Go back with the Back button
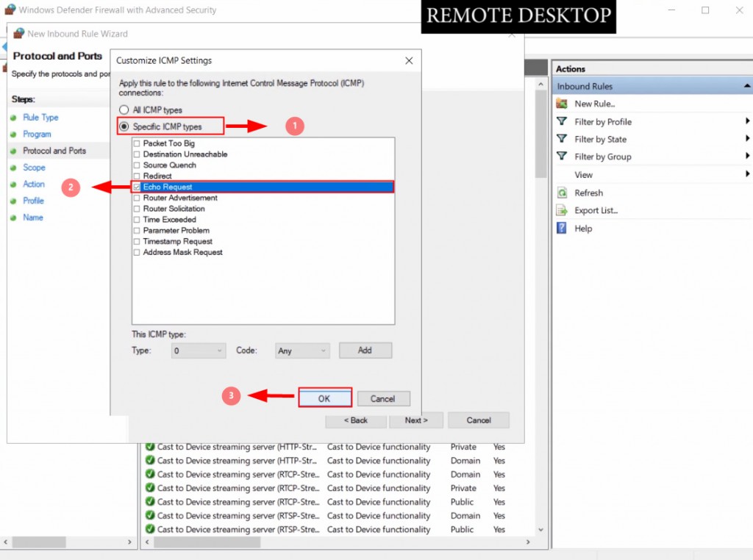Image resolution: width=753 pixels, height=560 pixels. click(x=356, y=420)
